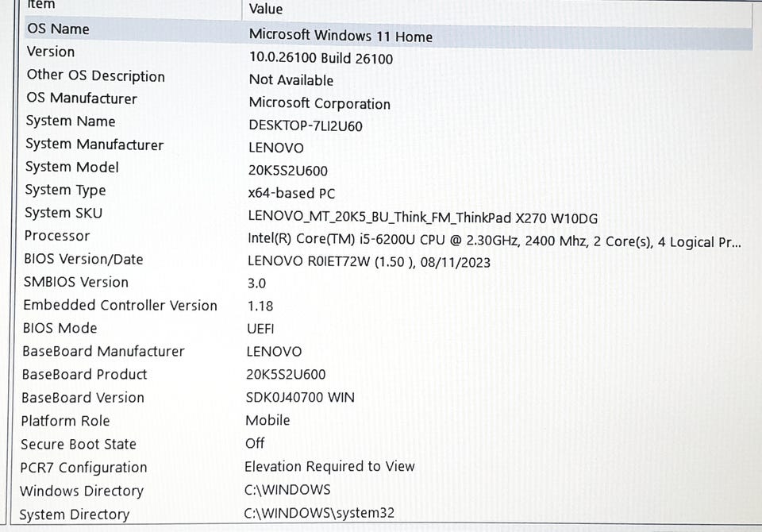The height and width of the screenshot is (532, 762).
Task: Select the Processor row label
Action: tap(57, 236)
